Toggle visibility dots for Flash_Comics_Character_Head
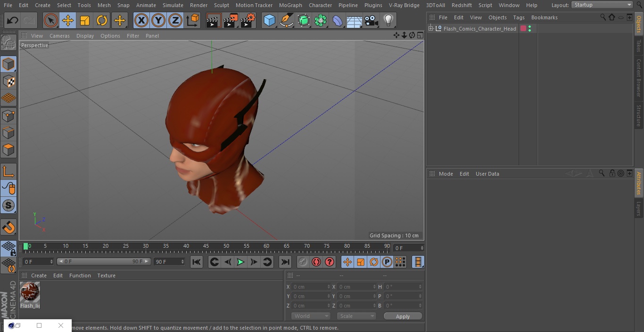The height and width of the screenshot is (332, 644). tap(530, 29)
